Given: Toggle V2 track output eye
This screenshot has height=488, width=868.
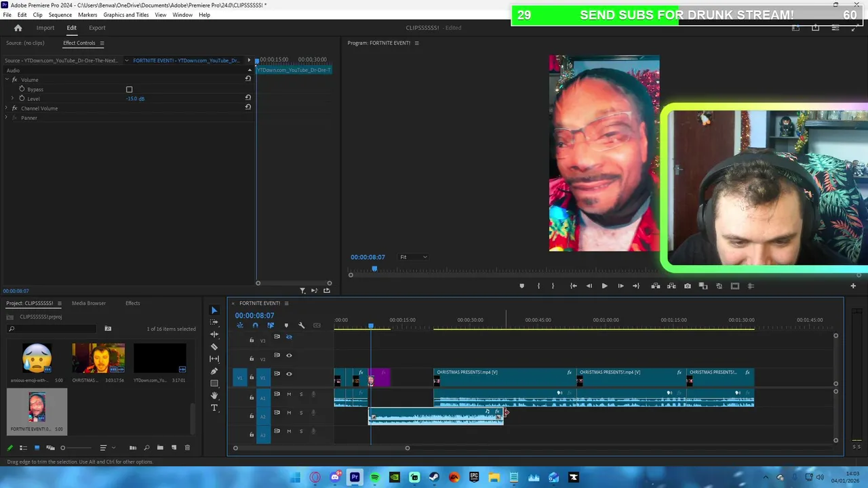Looking at the screenshot, I should [x=289, y=355].
